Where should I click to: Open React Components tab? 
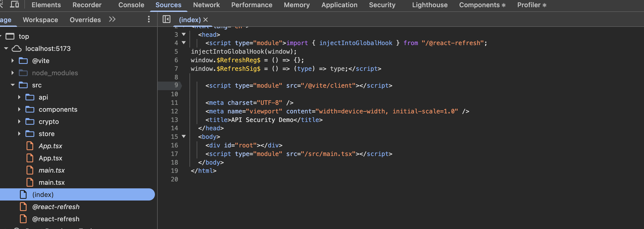[x=482, y=5]
